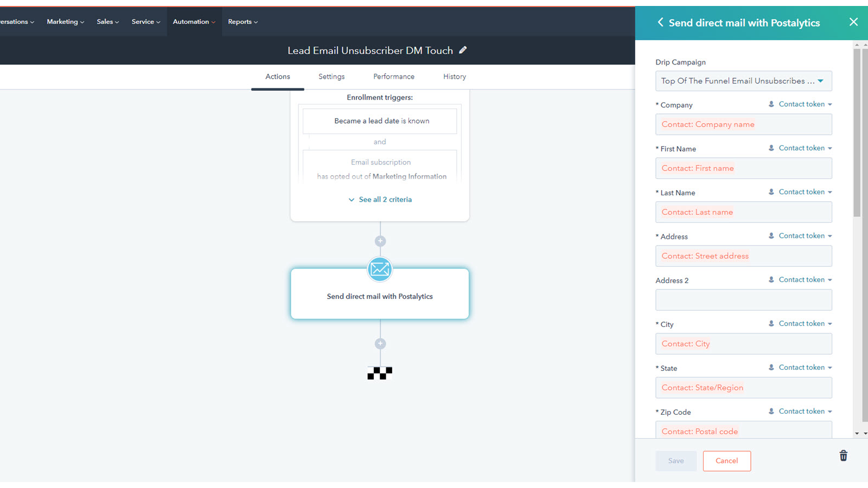The height and width of the screenshot is (488, 868).
Task: Click the Address input field
Action: tap(743, 256)
